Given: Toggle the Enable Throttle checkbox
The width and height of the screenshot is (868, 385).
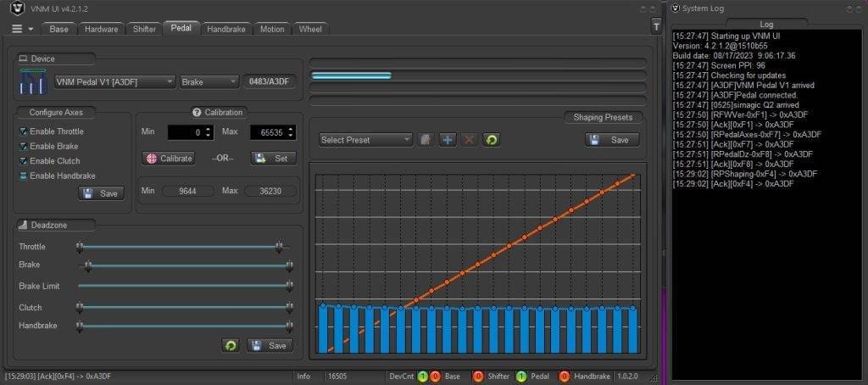Looking at the screenshot, I should (x=24, y=131).
